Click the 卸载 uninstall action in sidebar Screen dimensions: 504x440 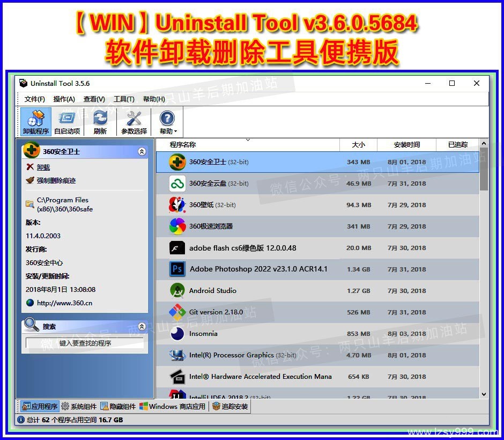pos(43,167)
